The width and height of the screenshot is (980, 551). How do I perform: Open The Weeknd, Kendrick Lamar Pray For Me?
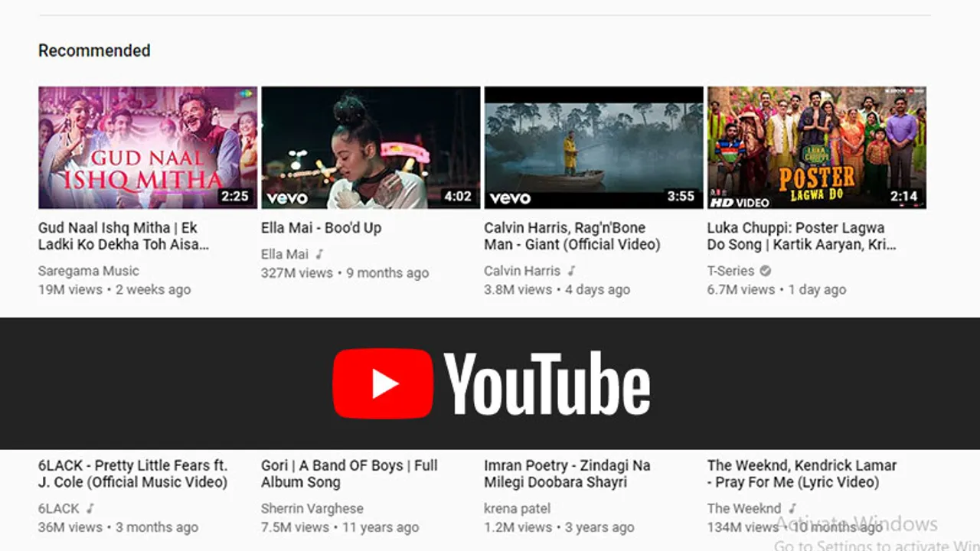point(802,474)
